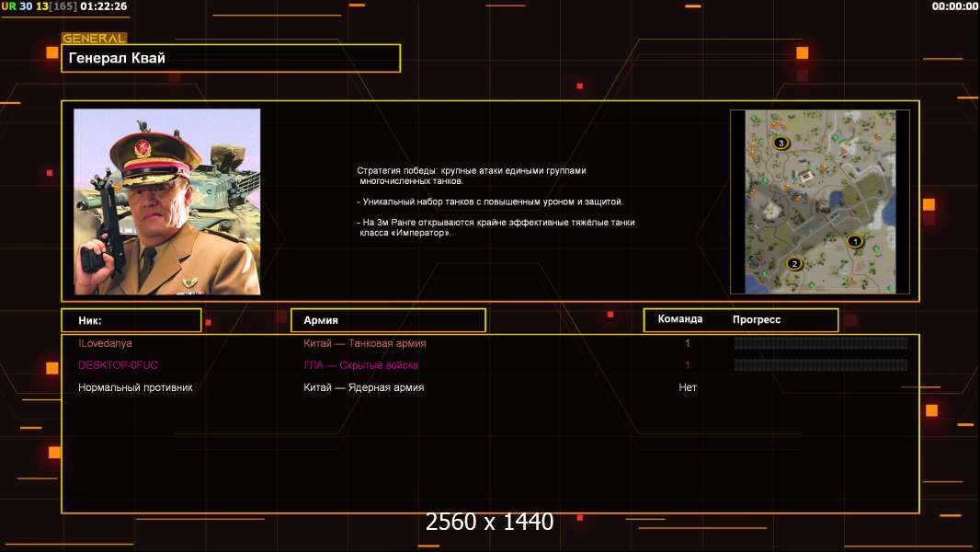Select the map preview thumbnail
Viewport: 980px width, 552px height.
tap(820, 201)
